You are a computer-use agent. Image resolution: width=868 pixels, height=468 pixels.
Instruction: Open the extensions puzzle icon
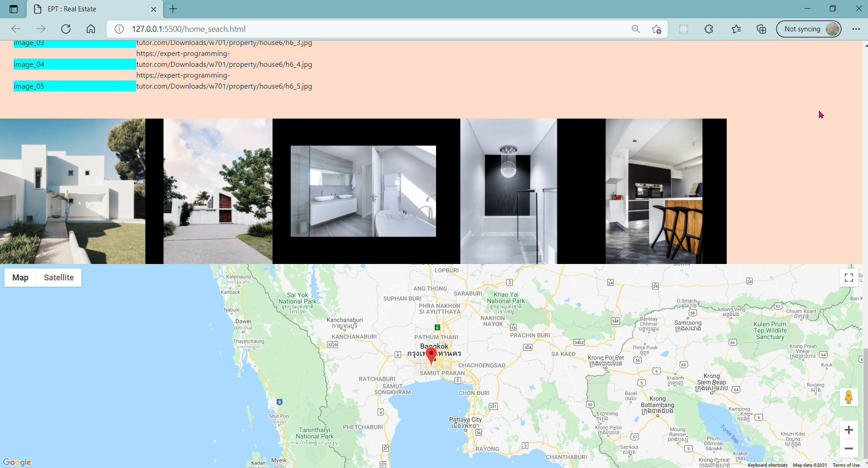point(709,29)
